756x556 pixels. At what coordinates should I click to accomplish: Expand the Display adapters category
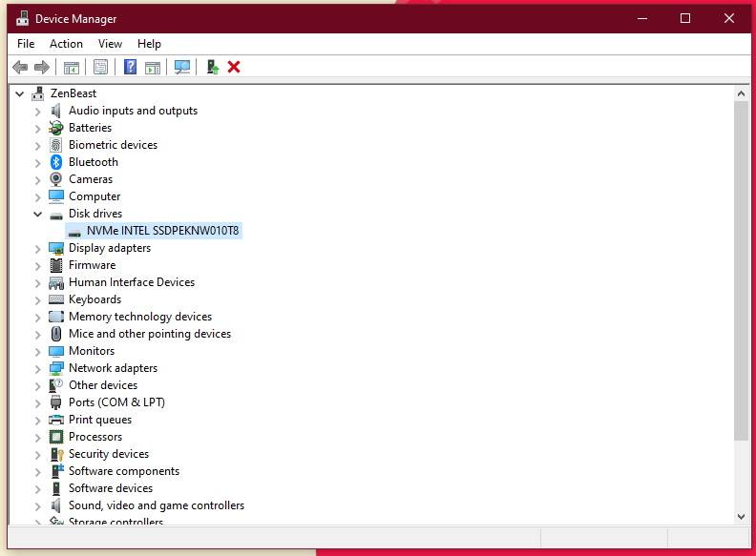(x=37, y=249)
